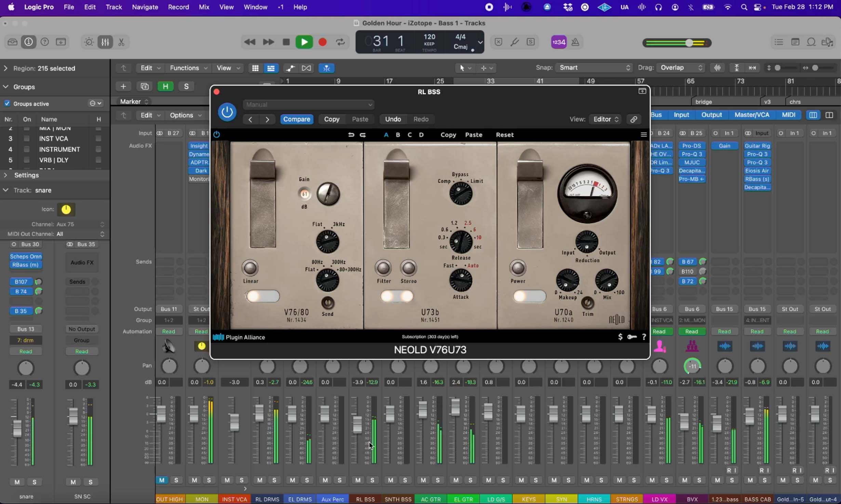Screen dimensions: 841x504
Task: Open the NEOLD plugin hamburger menu
Action: click(x=643, y=135)
